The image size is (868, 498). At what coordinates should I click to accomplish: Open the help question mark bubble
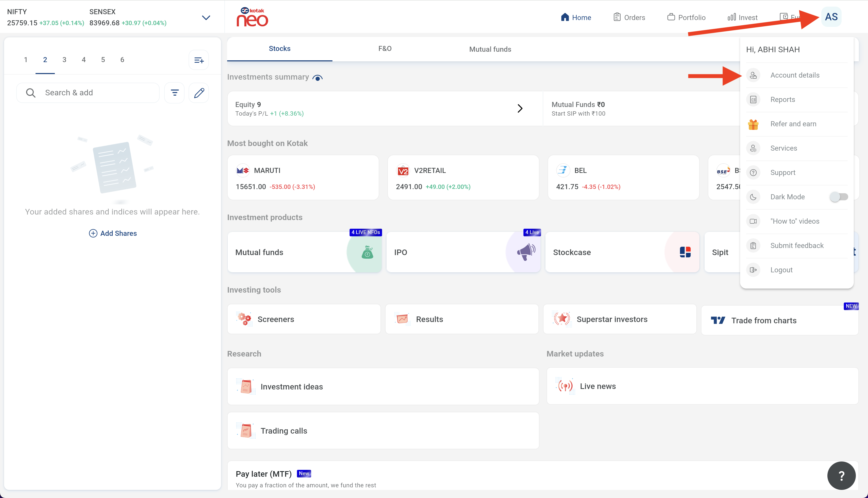click(x=841, y=475)
